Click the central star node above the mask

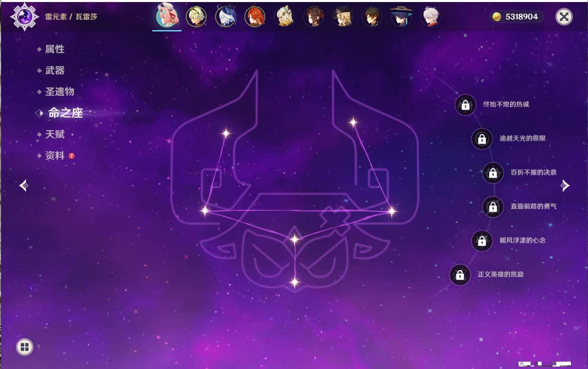click(x=294, y=239)
